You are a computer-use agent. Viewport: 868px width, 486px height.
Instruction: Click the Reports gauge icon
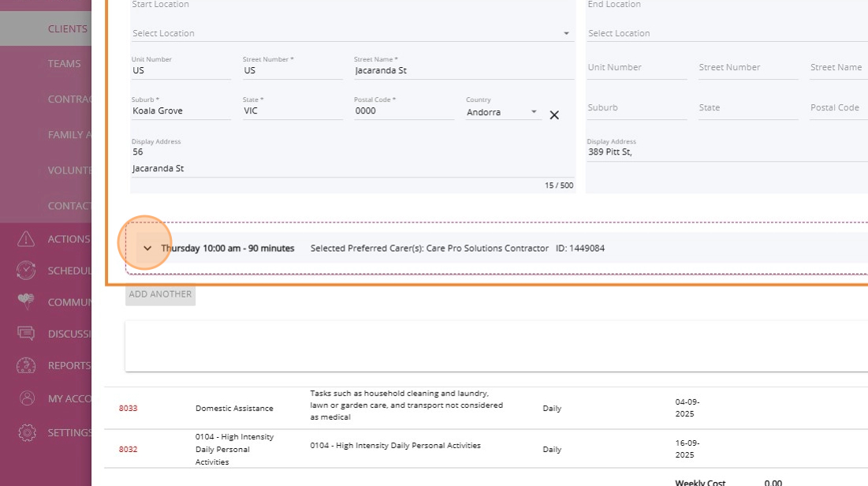pyautogui.click(x=26, y=365)
